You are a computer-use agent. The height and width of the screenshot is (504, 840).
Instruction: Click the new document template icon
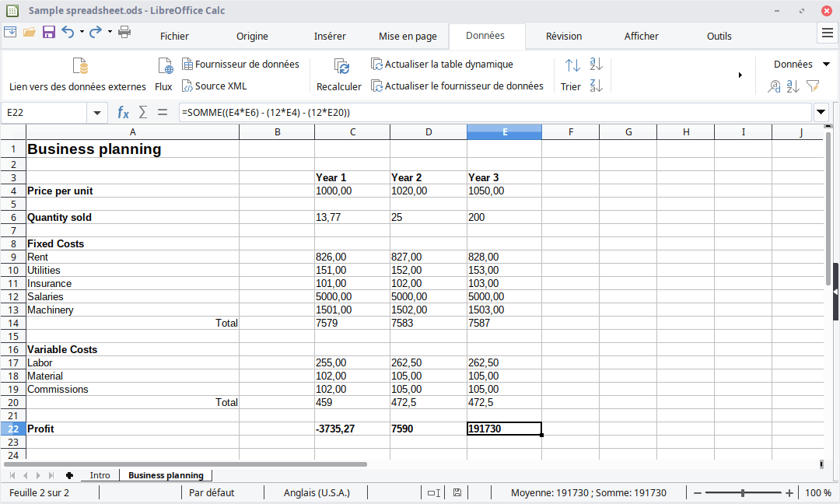(x=10, y=32)
